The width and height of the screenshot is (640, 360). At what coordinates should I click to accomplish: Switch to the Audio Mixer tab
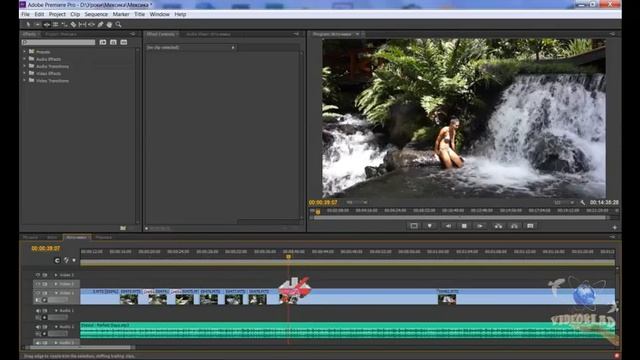(208, 34)
